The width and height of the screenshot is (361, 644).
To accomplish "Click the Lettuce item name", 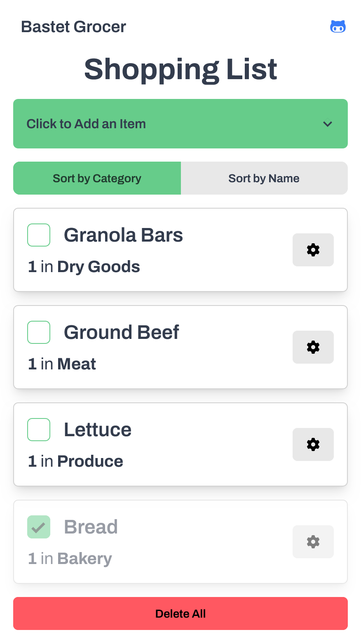I will 98,430.
